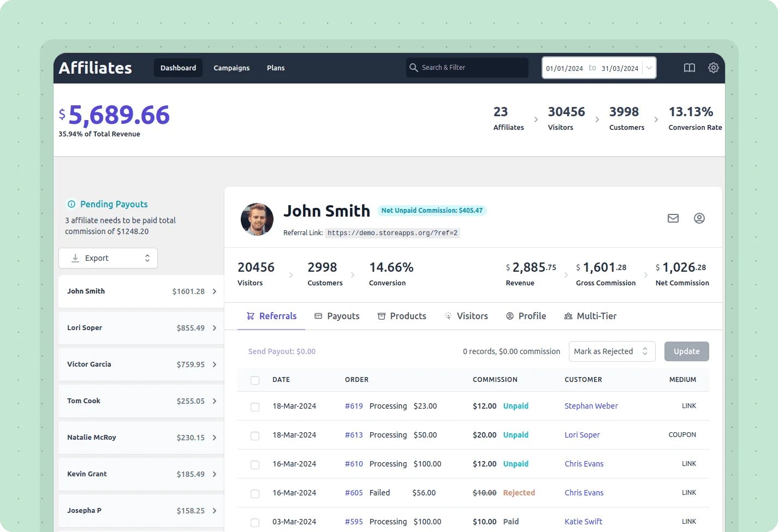This screenshot has width=778, height=532.
Task: Open order #619 link
Action: tap(354, 406)
